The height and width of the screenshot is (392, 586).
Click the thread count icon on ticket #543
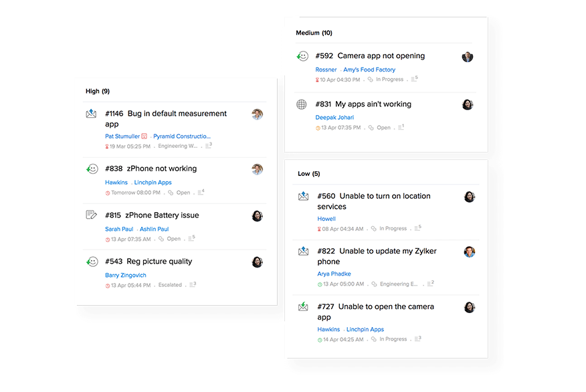193,285
